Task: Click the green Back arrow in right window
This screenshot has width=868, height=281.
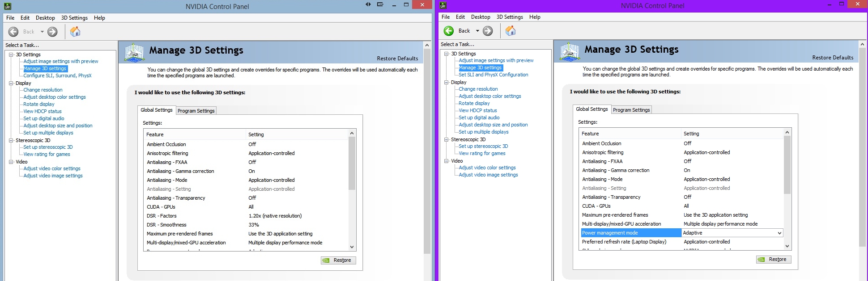Action: tap(449, 31)
